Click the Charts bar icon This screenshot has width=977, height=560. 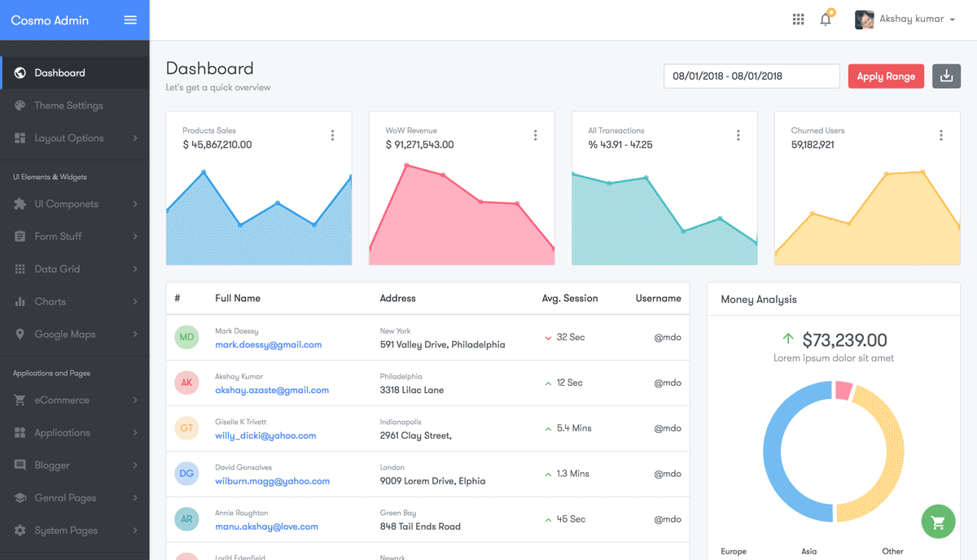tap(20, 302)
